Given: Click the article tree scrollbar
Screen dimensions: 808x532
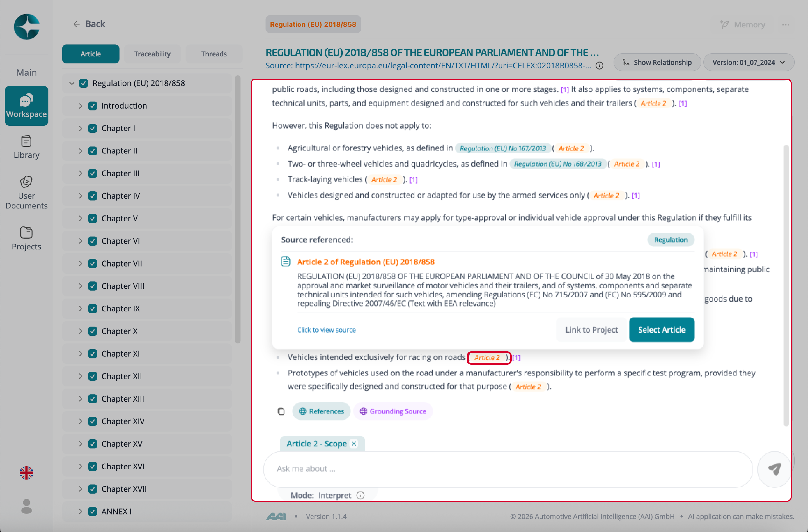Looking at the screenshot, I should click(238, 210).
